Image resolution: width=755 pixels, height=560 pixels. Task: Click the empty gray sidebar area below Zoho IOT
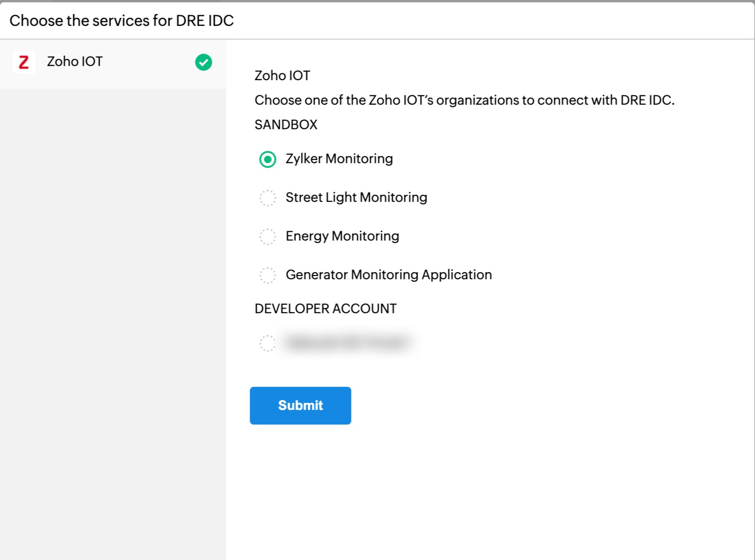[x=113, y=307]
